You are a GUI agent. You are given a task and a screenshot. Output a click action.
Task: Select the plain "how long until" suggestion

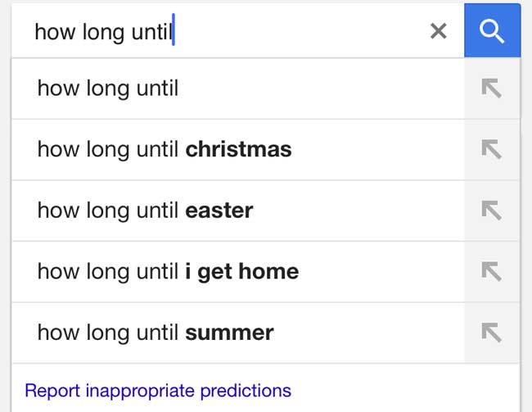[108, 88]
